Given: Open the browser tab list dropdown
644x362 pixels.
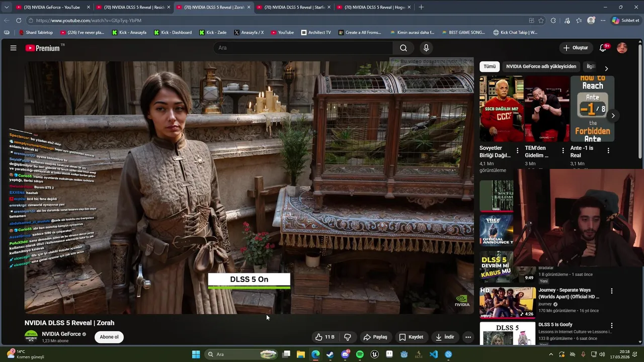Looking at the screenshot, I should pyautogui.click(x=6, y=7).
